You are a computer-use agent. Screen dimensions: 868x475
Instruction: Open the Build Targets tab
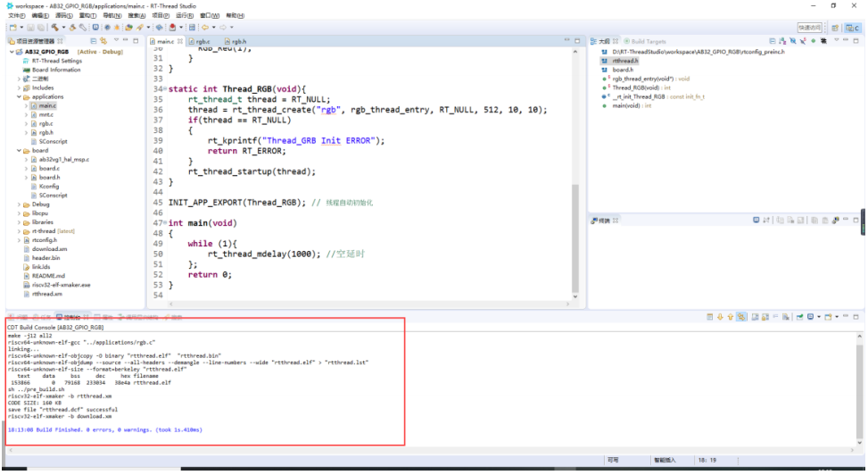coord(645,41)
